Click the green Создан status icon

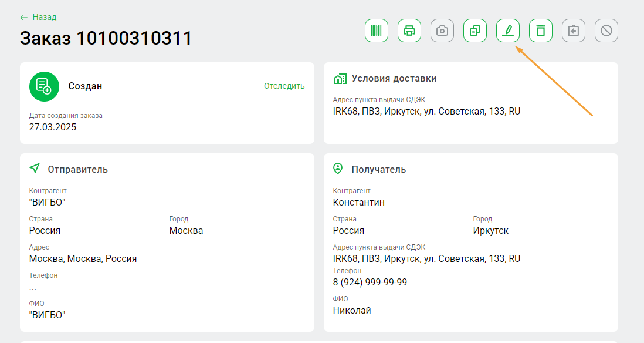[44, 86]
